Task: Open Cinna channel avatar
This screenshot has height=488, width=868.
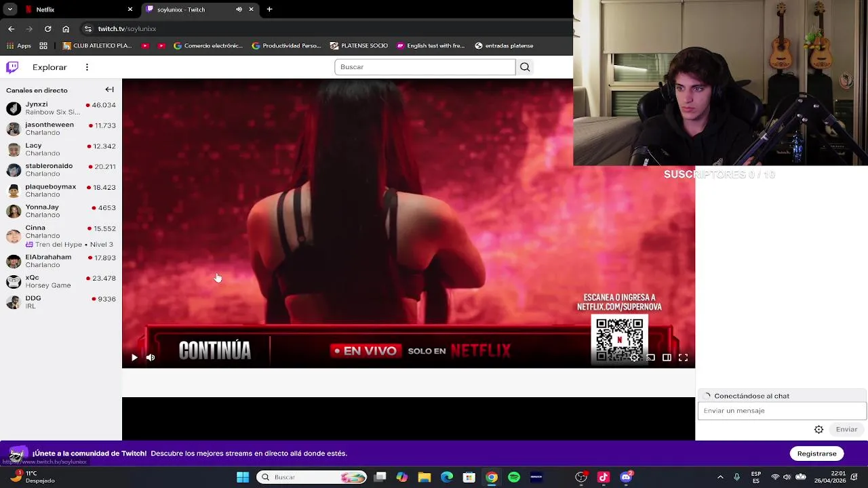Action: (14, 236)
